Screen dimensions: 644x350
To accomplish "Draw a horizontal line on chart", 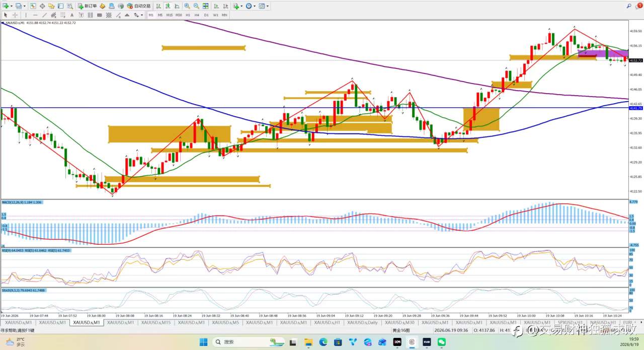I will coord(35,15).
